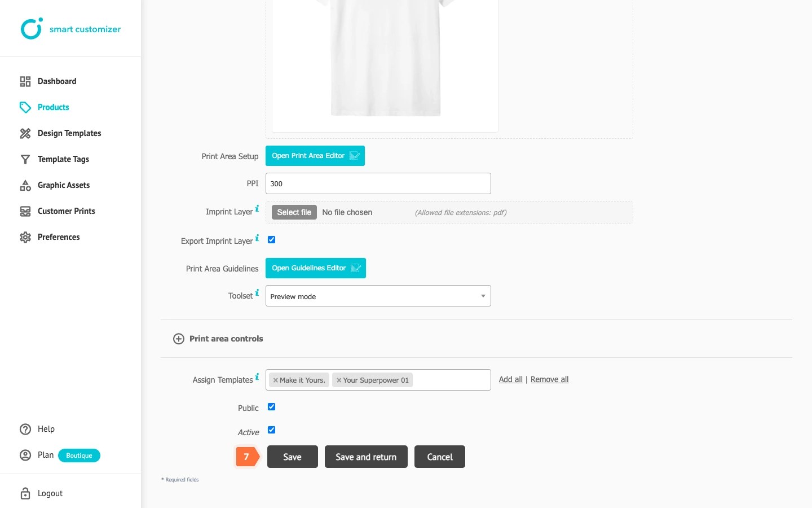Select Products in the sidebar menu

pyautogui.click(x=53, y=107)
